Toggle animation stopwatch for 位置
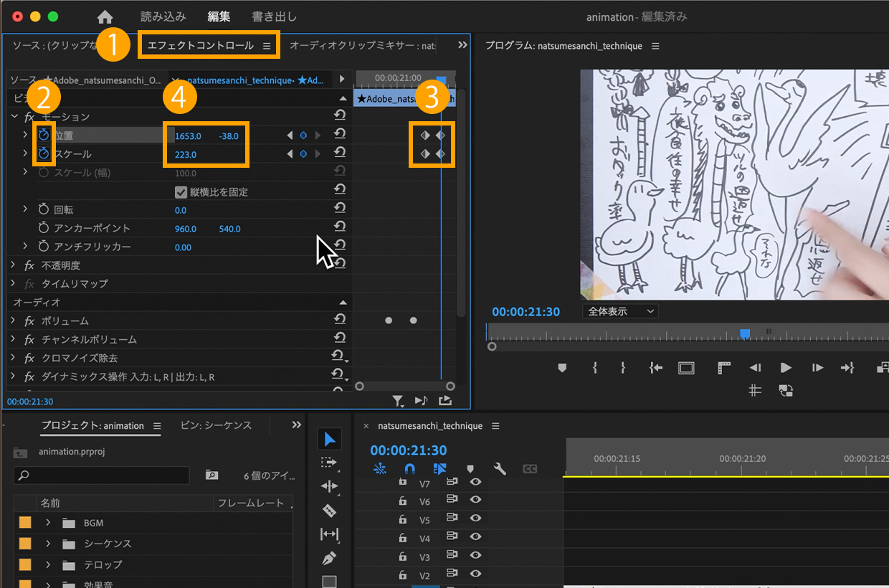 [x=44, y=135]
